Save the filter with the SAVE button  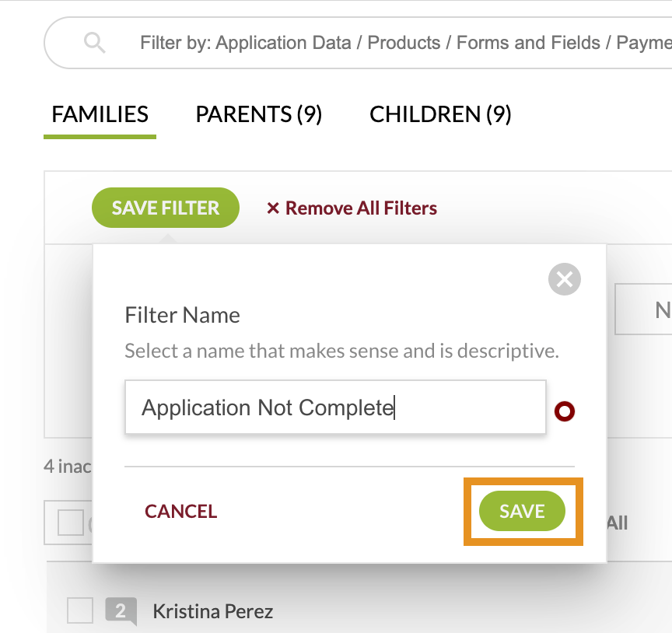522,511
